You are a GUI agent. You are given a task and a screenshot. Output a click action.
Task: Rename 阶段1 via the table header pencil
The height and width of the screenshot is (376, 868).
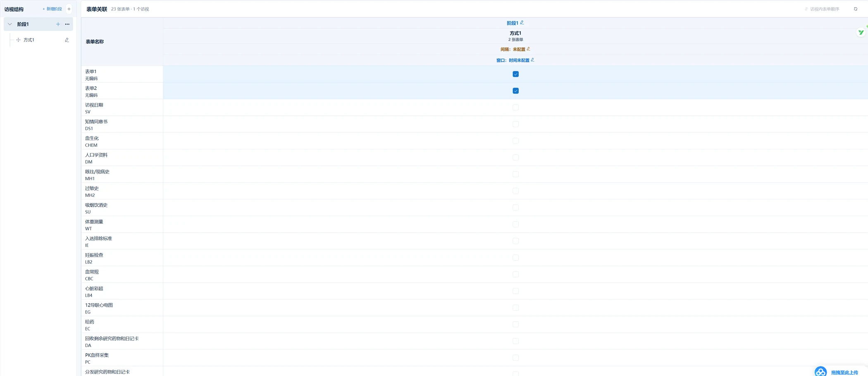click(522, 23)
